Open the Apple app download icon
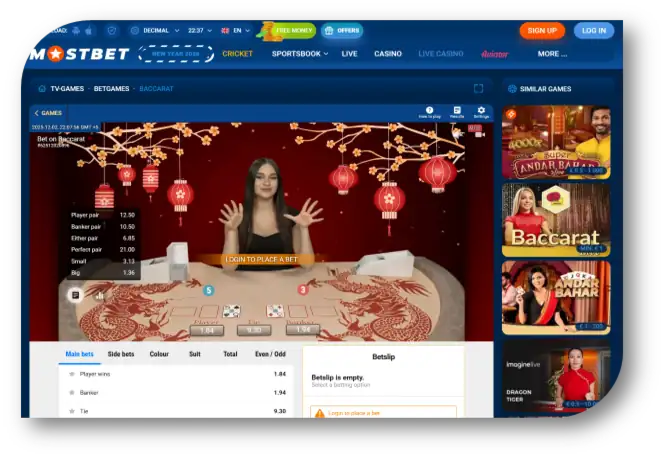The image size is (665, 458). point(89,31)
